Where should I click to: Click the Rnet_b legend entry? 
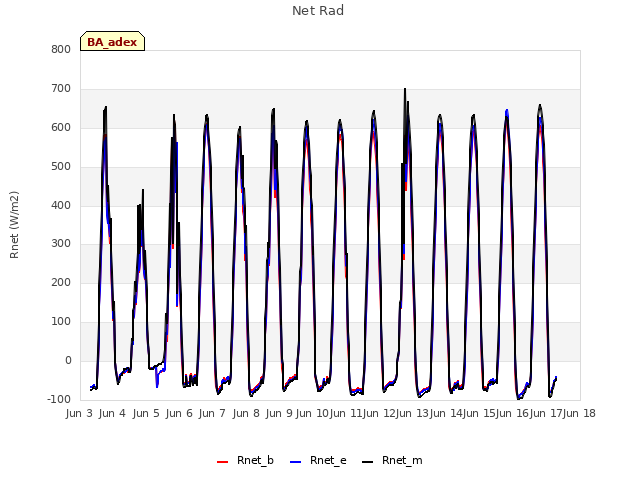coord(245,460)
